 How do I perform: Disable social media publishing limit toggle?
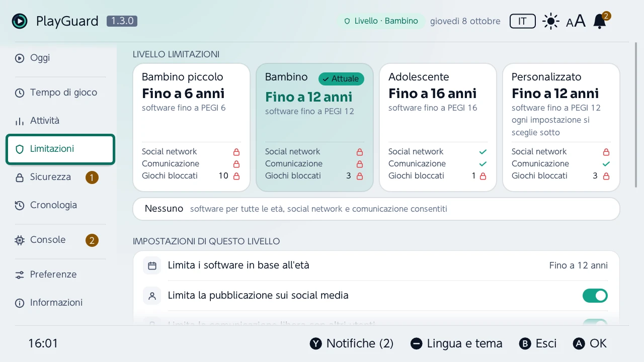coord(595,296)
